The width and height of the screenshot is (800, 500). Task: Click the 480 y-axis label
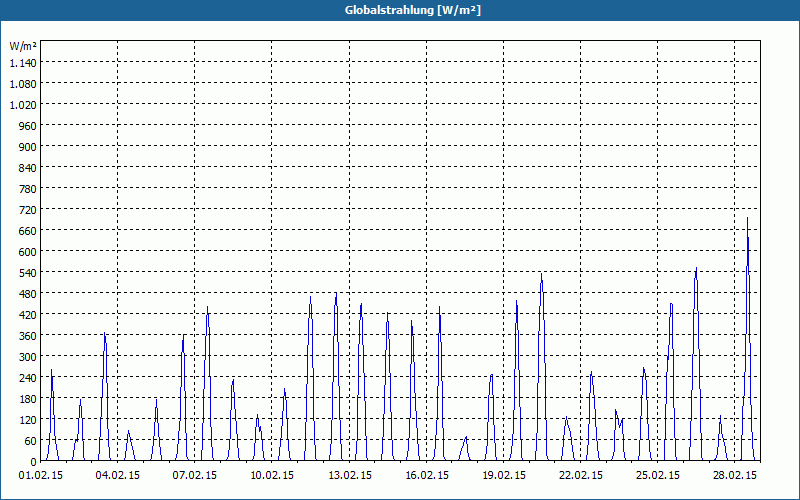(28, 294)
